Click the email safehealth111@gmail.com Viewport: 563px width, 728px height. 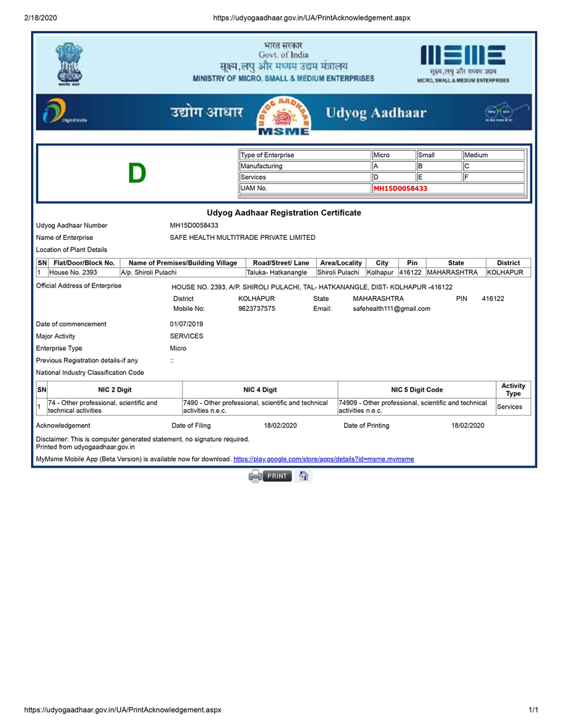point(391,309)
